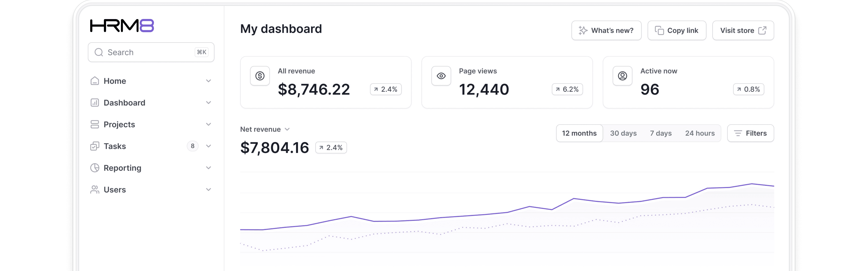Select the 12 months tab
Image resolution: width=868 pixels, height=271 pixels.
pos(579,133)
